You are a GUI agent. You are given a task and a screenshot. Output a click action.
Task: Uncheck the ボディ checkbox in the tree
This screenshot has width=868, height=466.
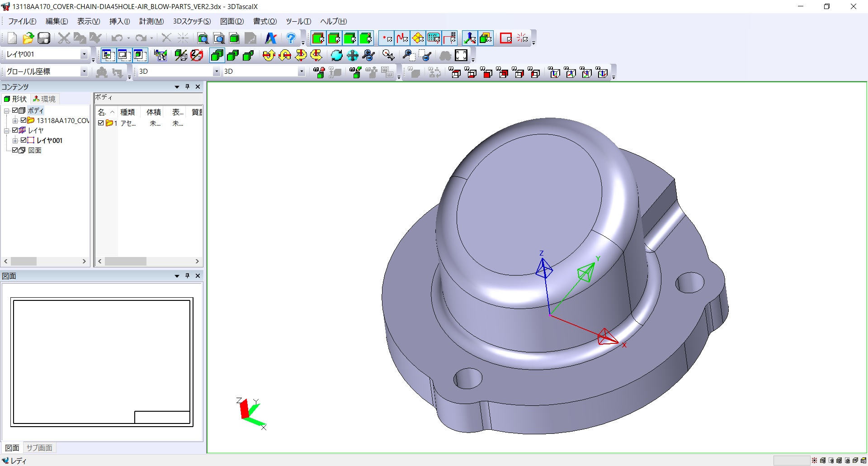point(15,110)
